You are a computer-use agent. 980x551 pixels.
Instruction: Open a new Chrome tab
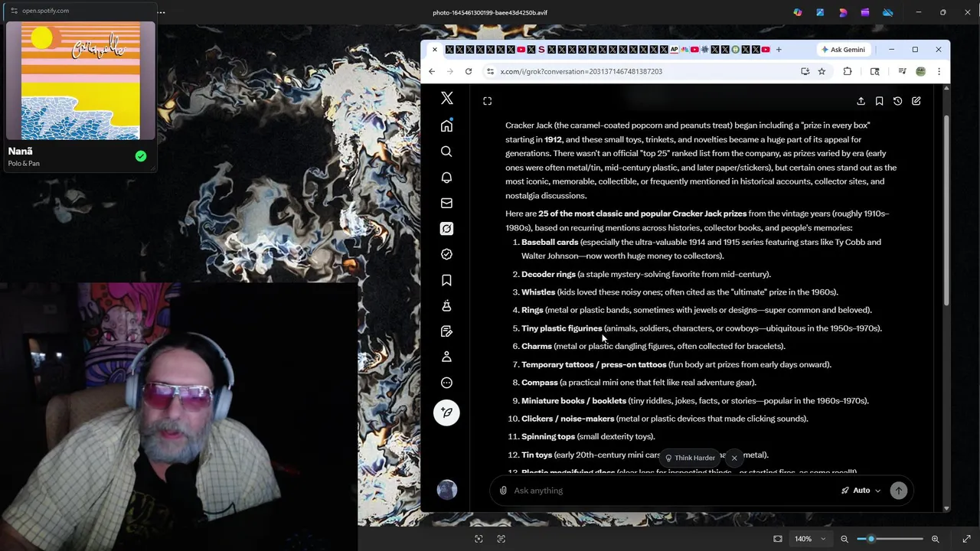[779, 50]
